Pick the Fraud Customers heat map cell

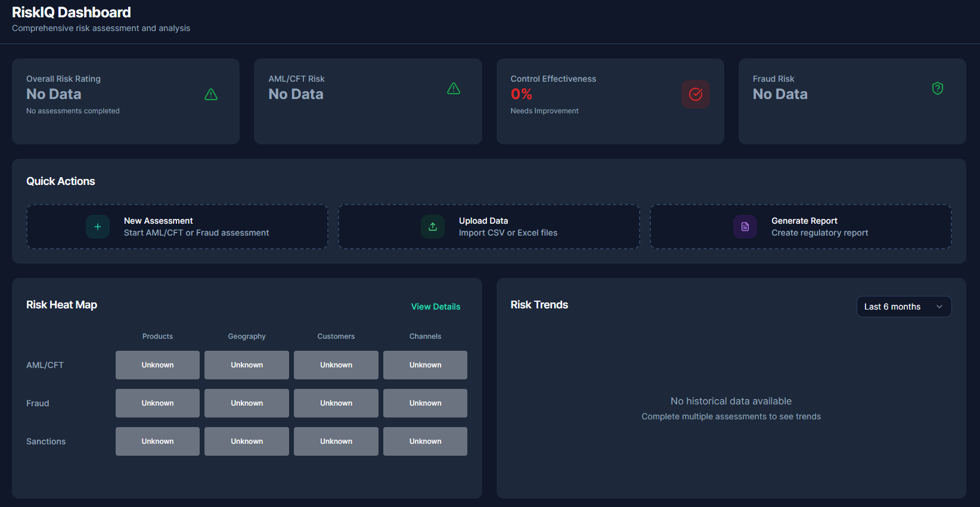coord(336,403)
